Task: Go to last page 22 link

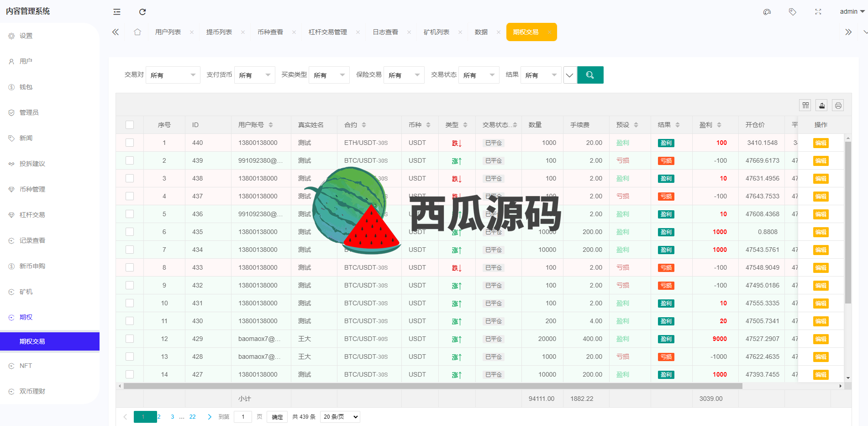Action: click(193, 417)
